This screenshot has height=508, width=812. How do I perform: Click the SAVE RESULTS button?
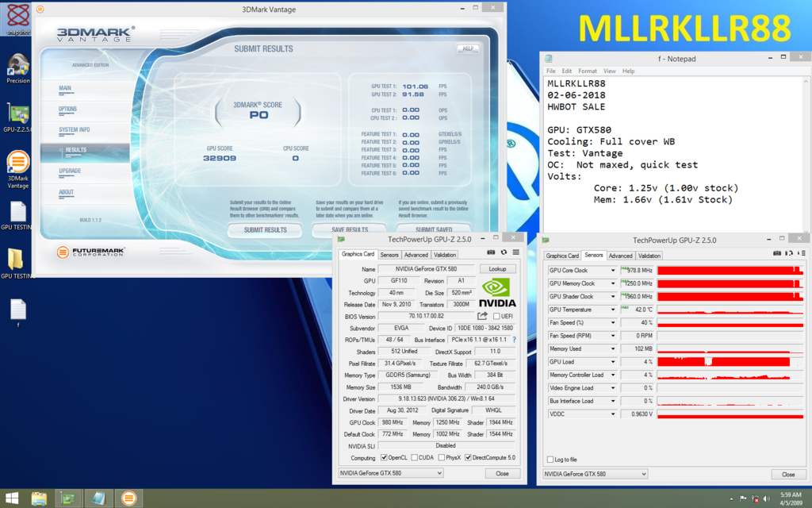pos(350,230)
